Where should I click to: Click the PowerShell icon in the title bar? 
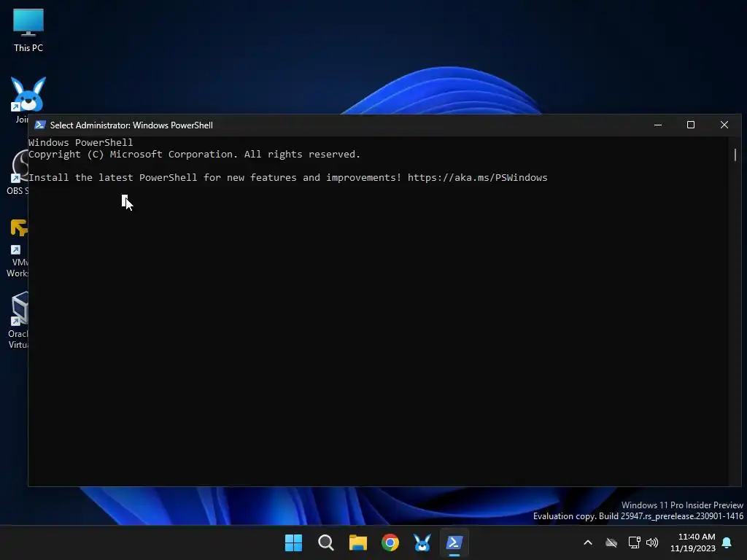40,125
